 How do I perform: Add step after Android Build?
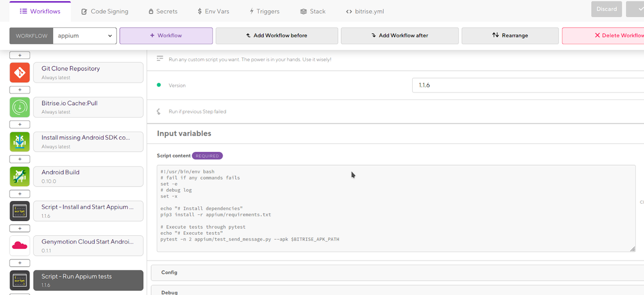19,193
